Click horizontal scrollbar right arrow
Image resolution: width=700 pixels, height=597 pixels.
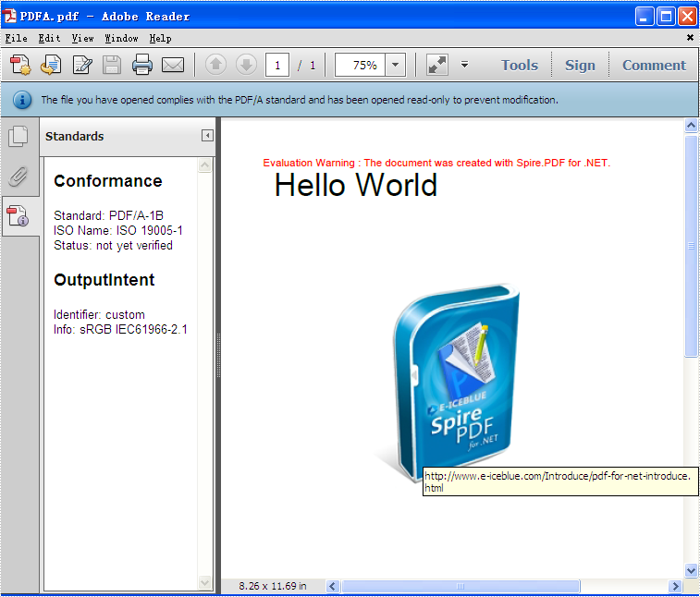click(x=675, y=586)
